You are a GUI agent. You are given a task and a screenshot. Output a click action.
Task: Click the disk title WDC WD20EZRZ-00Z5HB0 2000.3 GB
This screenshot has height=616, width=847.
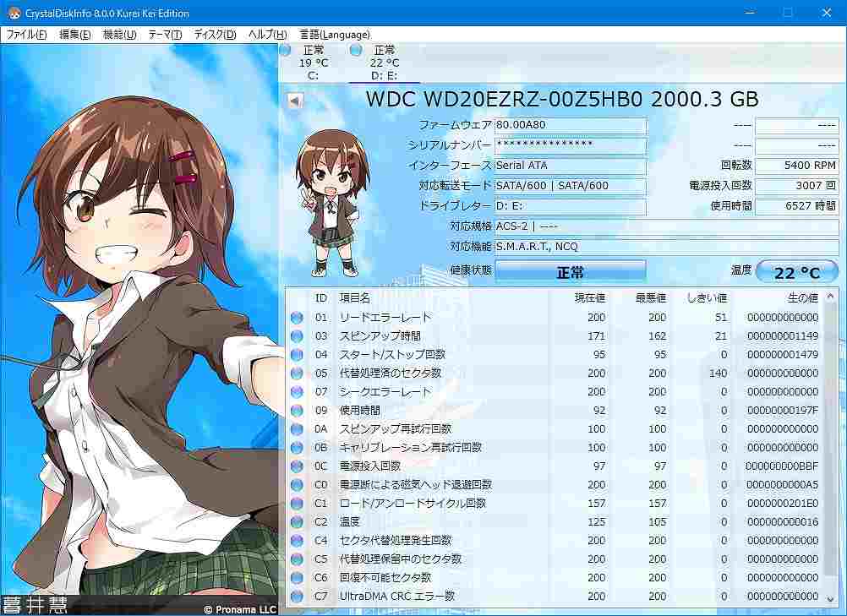(562, 100)
